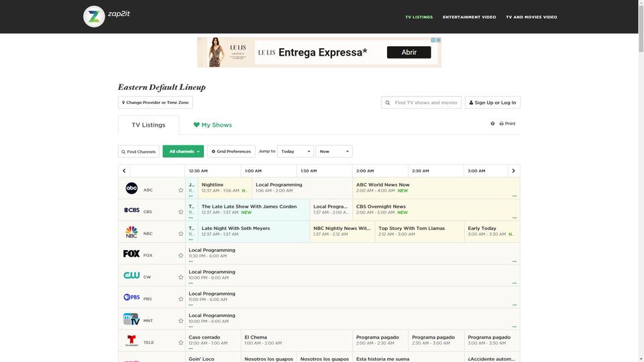644x362 pixels.
Task: Click the Telemundo network logo
Action: click(x=131, y=341)
